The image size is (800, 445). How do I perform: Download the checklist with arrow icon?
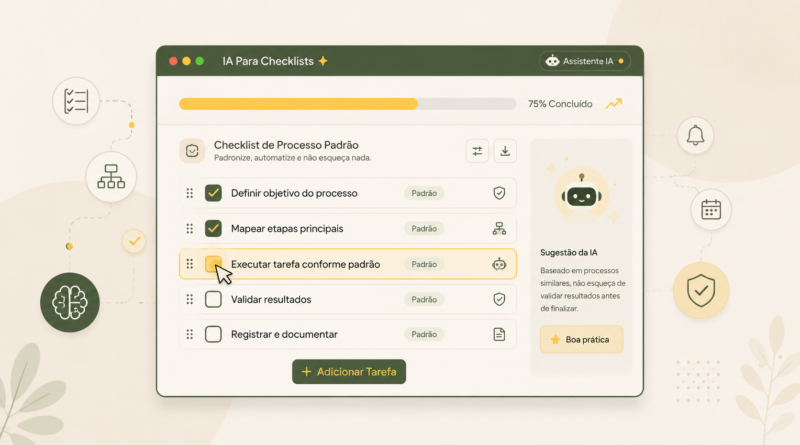505,151
